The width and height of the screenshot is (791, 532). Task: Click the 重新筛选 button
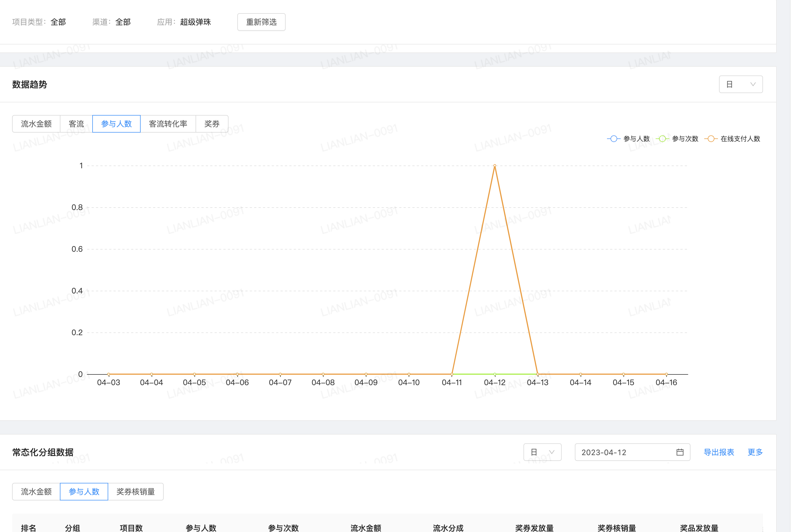click(261, 22)
